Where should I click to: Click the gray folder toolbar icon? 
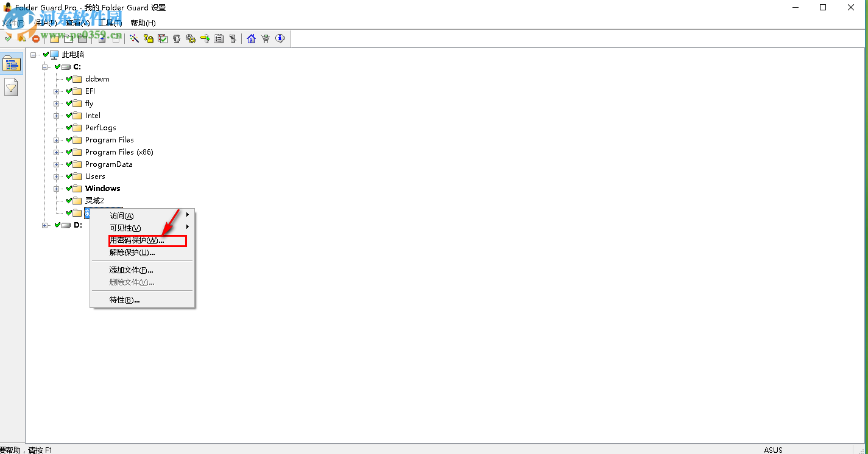click(x=82, y=39)
